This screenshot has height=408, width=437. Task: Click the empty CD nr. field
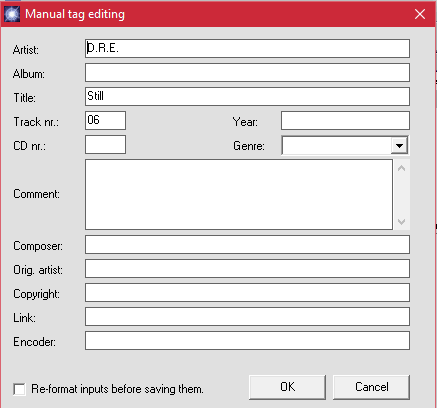[x=105, y=144]
